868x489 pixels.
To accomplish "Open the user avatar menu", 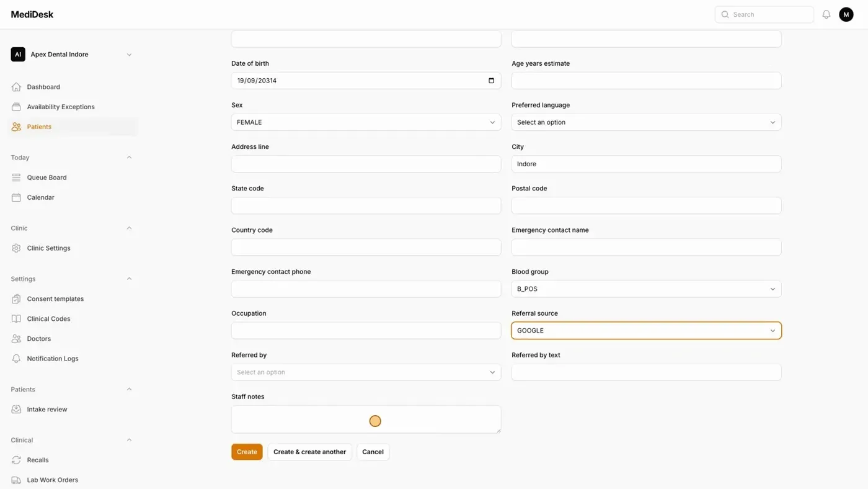I will click(846, 14).
